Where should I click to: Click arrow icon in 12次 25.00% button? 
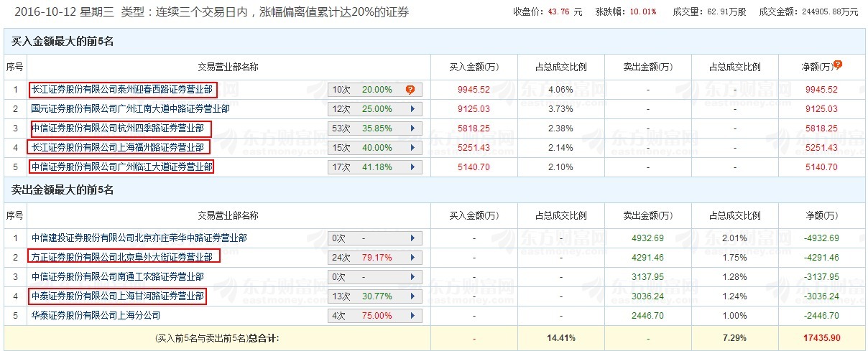tap(412, 109)
